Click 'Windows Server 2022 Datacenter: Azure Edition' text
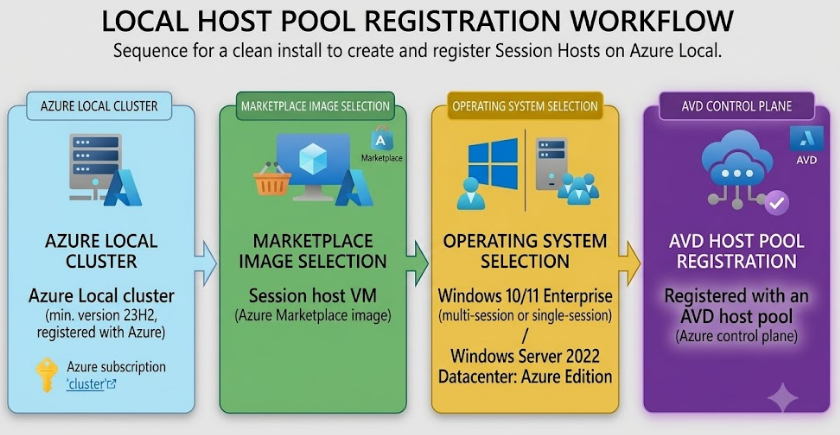840x435 pixels. click(x=525, y=366)
